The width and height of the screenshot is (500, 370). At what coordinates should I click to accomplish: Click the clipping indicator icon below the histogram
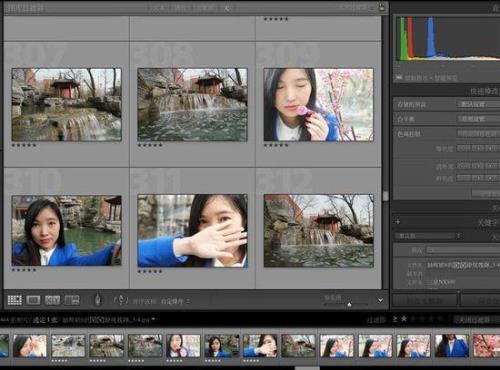[x=399, y=78]
